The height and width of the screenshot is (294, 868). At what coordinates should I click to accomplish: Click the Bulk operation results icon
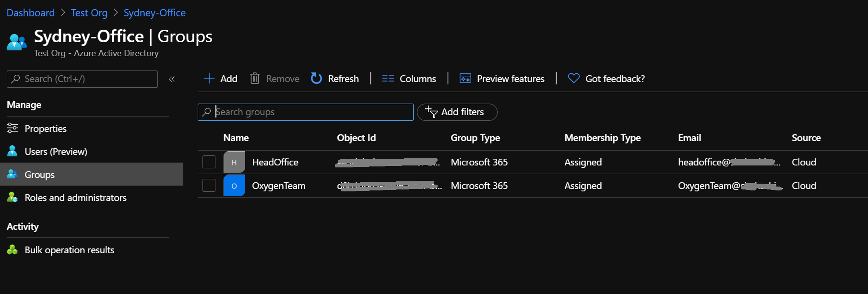tap(12, 249)
